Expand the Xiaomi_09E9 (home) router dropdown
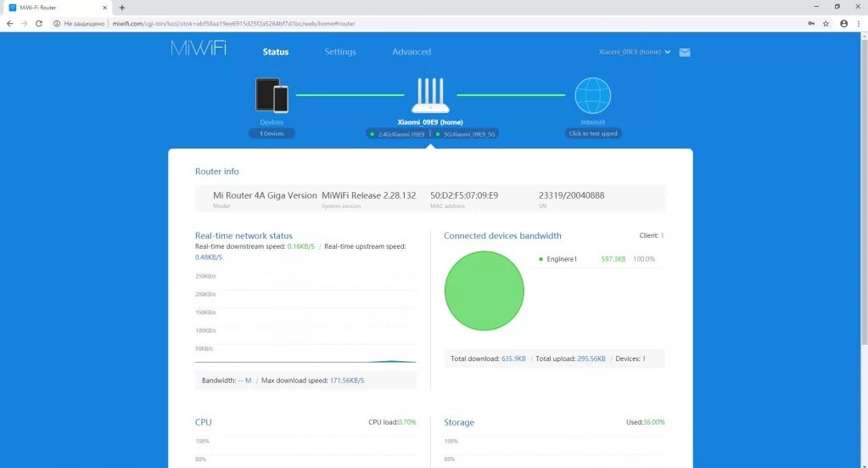This screenshot has width=868, height=468. [x=635, y=52]
